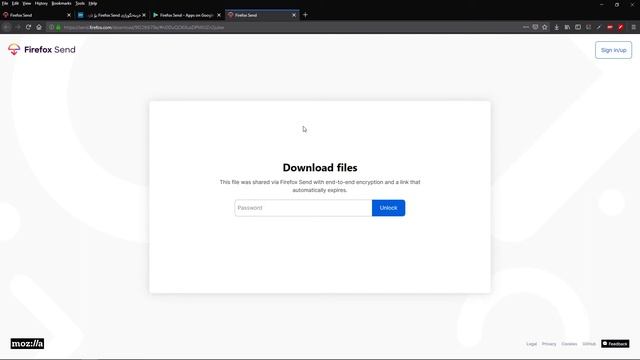Close the Firefox Send Apps on Google tab
This screenshot has height=360, width=640.
click(x=219, y=15)
